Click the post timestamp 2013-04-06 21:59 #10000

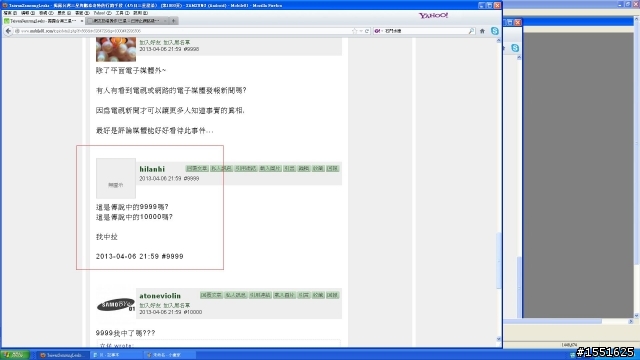coord(171,312)
